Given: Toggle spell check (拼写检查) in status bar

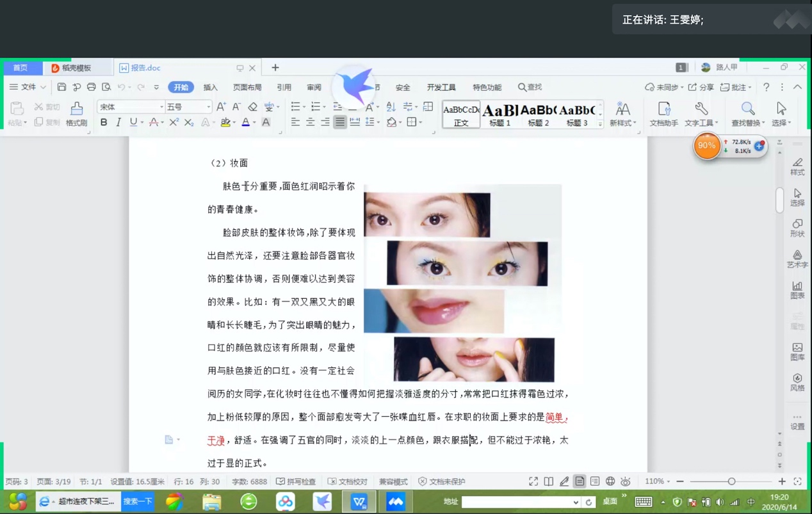Looking at the screenshot, I should [296, 481].
